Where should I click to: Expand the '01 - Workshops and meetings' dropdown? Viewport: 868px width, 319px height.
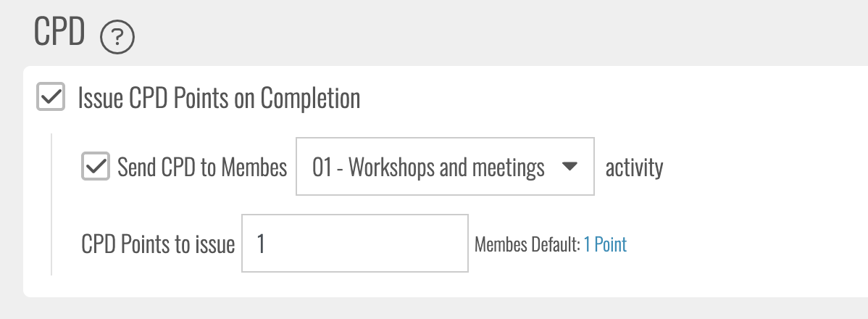[x=444, y=167]
